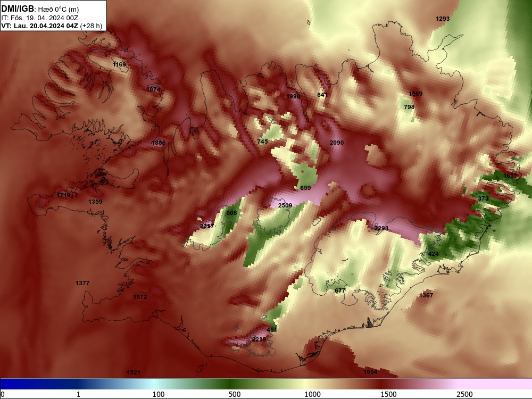Click the 'DMI/IGB: Hæð 0°C (m)' title text
Screen dimensions: 532x399
[40, 9]
